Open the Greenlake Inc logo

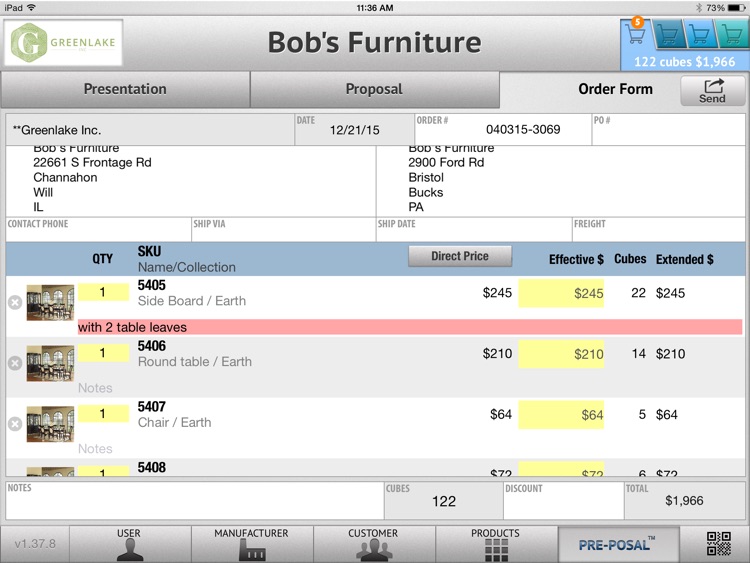click(64, 43)
